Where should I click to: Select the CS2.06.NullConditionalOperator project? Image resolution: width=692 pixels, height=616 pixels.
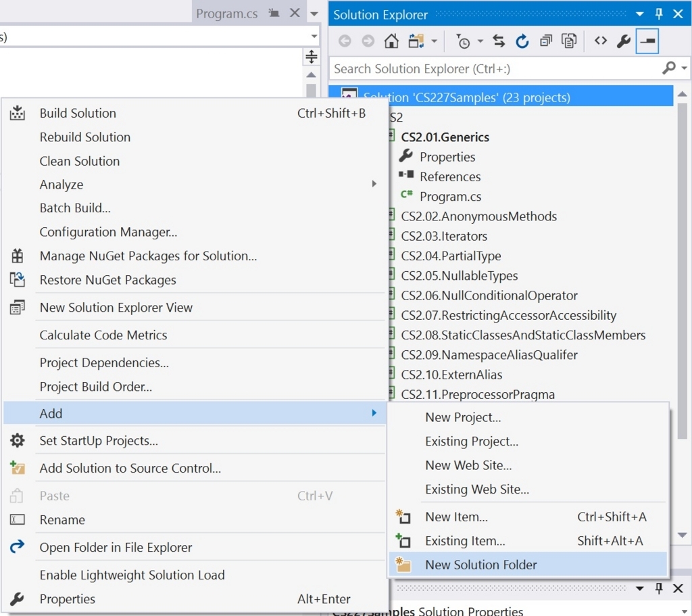(x=489, y=295)
